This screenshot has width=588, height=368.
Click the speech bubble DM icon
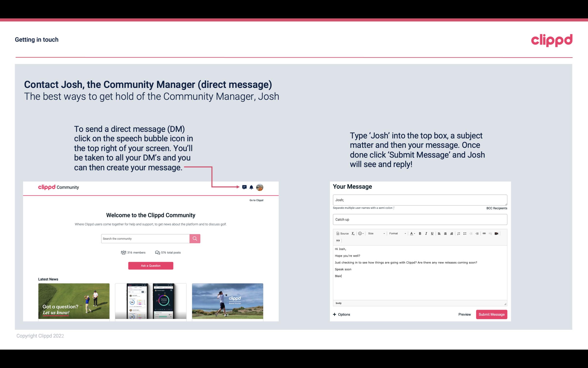[x=245, y=187]
